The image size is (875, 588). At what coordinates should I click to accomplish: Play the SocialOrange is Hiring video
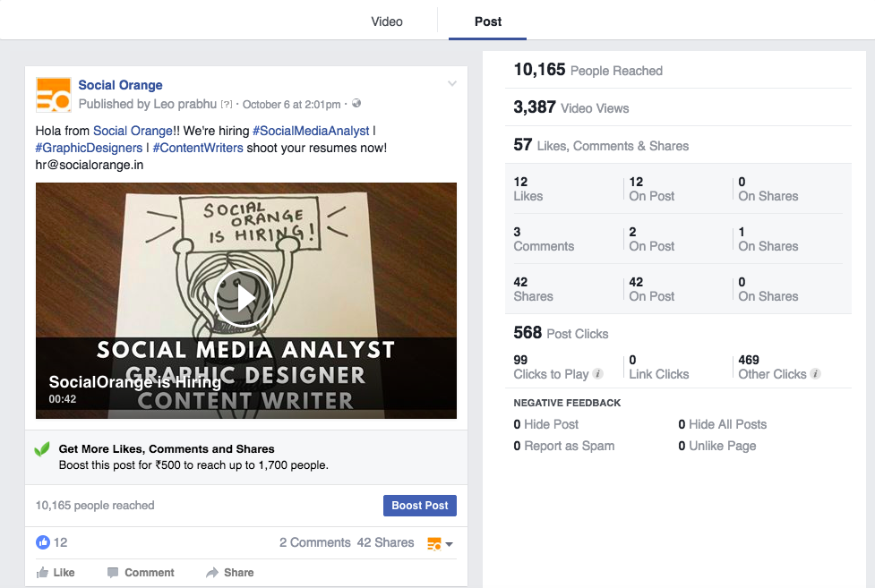[244, 298]
